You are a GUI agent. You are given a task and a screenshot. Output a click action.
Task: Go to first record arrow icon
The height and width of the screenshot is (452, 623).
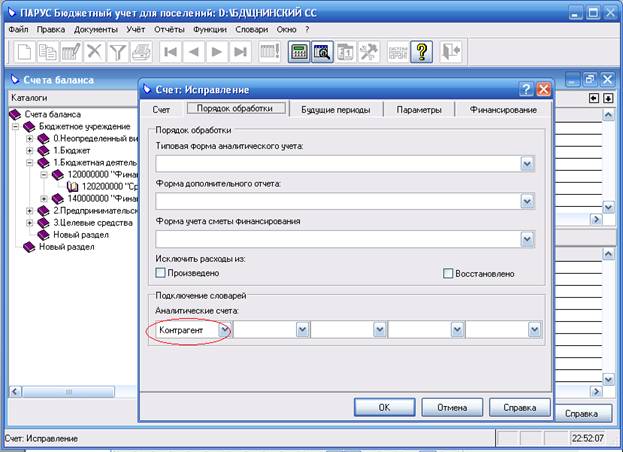pos(170,52)
